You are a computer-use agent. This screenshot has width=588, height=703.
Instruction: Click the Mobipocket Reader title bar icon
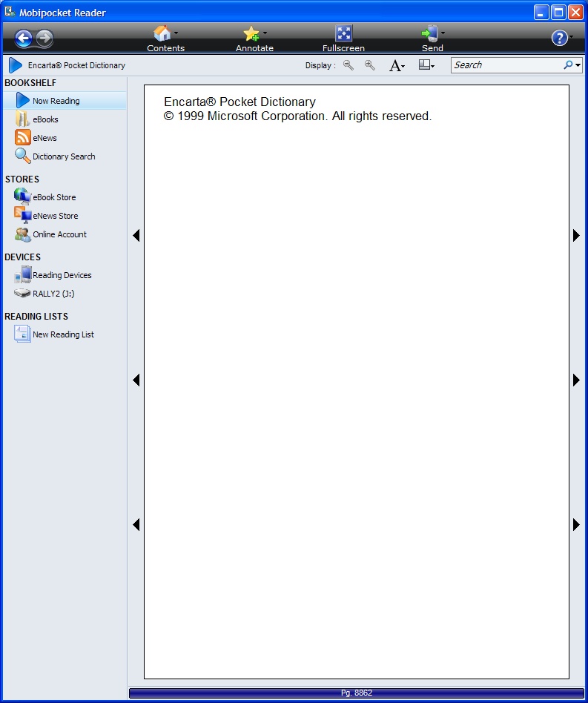click(10, 12)
